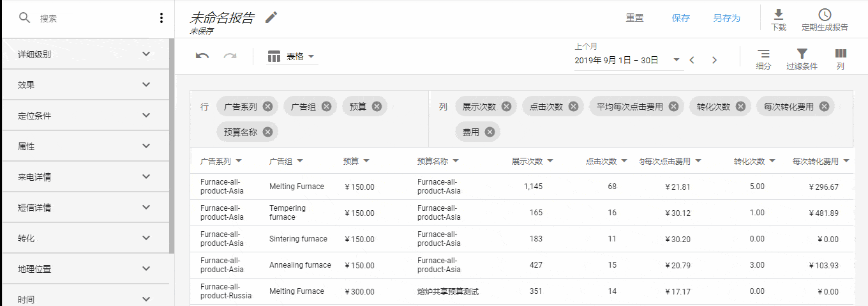868x306 pixels.
Task: Click the 另存为 button
Action: pos(726,18)
